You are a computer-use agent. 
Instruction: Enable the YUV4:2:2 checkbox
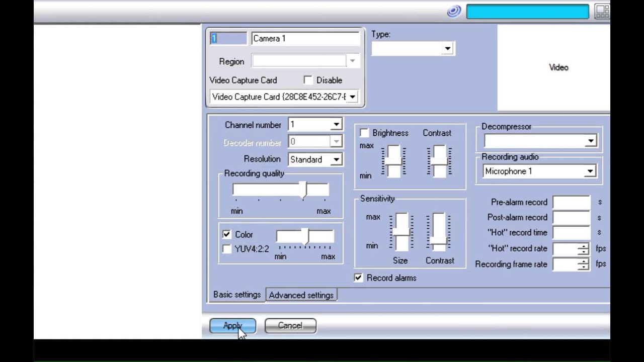click(226, 249)
